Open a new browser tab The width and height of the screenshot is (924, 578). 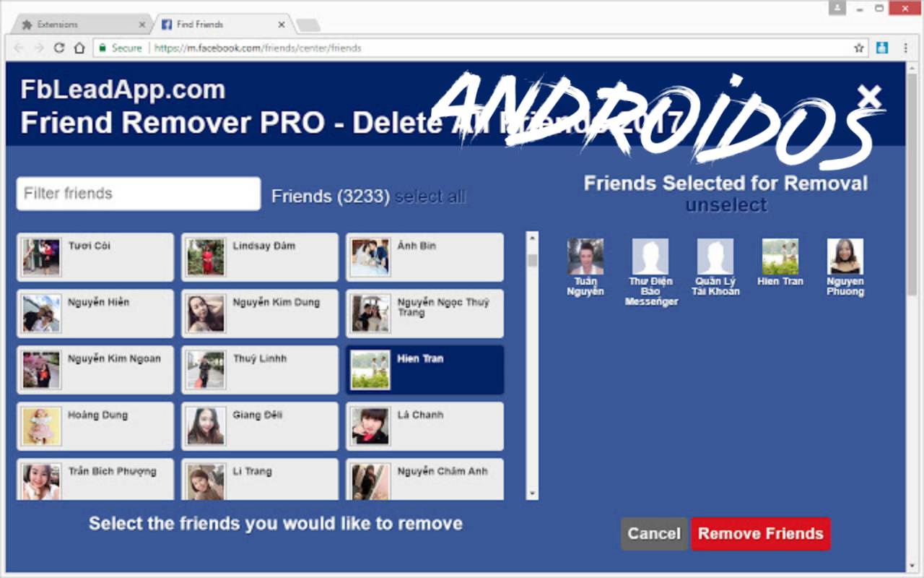tap(308, 25)
